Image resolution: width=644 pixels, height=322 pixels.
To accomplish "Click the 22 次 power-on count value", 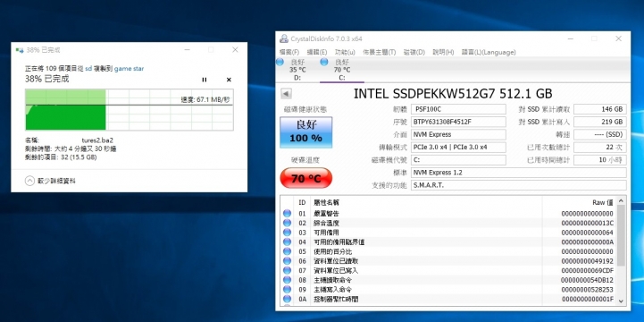I will point(600,148).
